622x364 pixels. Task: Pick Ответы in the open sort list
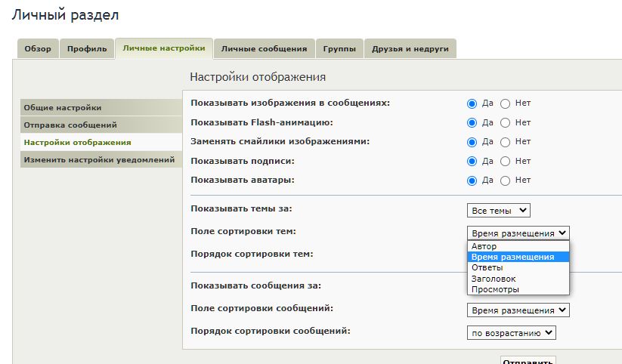coord(487,267)
